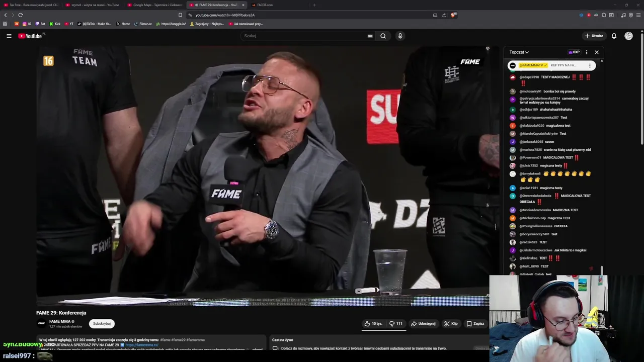Go forward in browser history
Viewport: 644px width, 362px height.
[13, 15]
